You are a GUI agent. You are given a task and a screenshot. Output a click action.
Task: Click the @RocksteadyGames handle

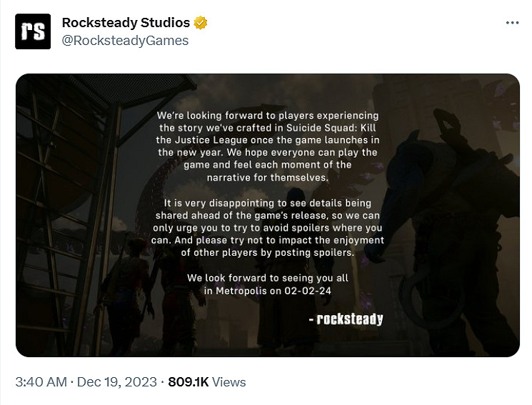125,41
